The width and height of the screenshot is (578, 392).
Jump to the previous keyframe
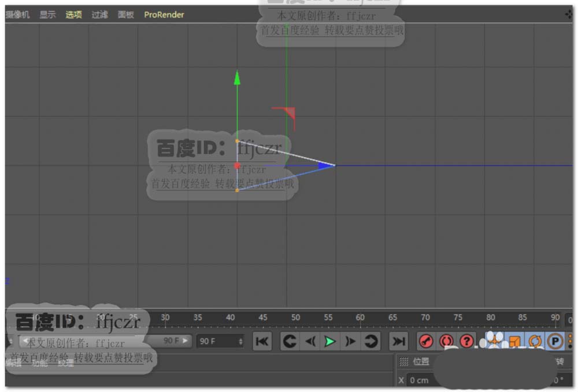coord(290,341)
